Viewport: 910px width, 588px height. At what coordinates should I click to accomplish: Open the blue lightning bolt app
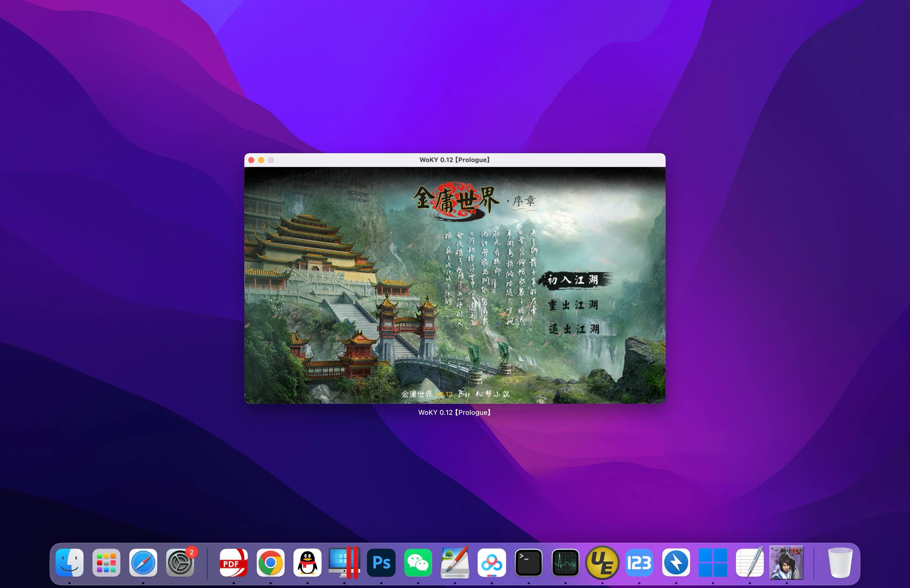click(676, 563)
